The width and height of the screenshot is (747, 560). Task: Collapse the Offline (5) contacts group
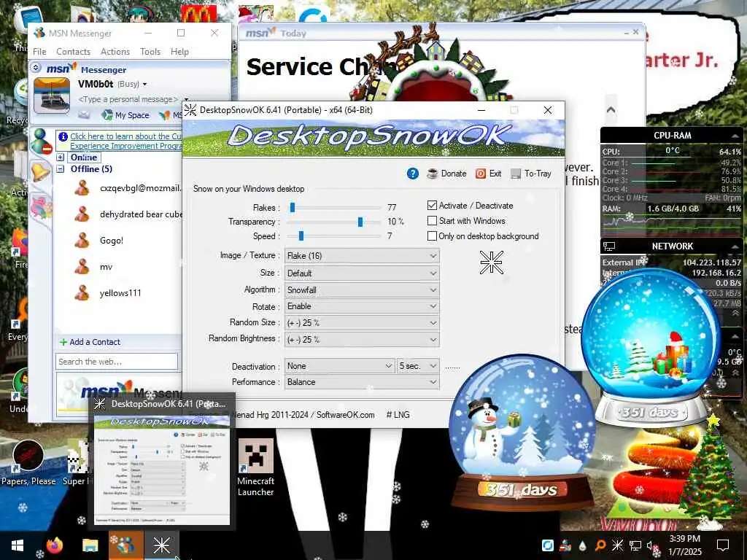61,169
